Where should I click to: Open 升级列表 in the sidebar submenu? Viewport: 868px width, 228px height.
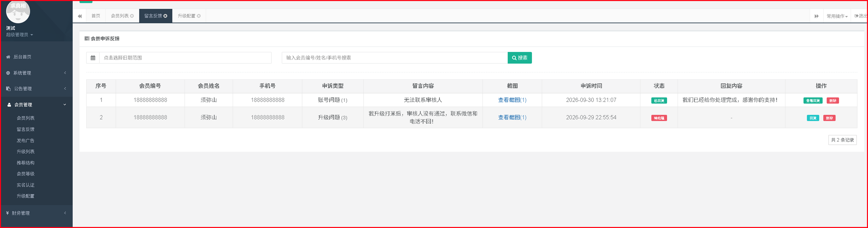click(25, 152)
